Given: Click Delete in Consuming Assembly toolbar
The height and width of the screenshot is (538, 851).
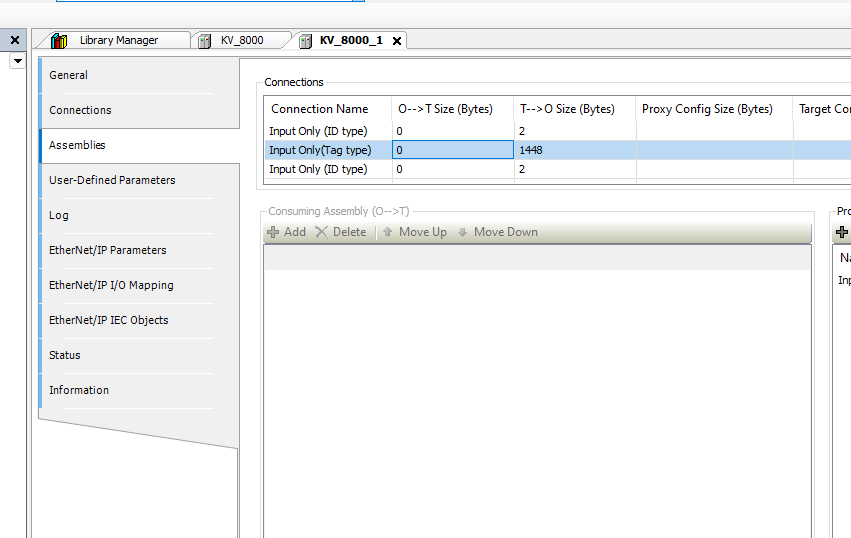Looking at the screenshot, I should 341,232.
